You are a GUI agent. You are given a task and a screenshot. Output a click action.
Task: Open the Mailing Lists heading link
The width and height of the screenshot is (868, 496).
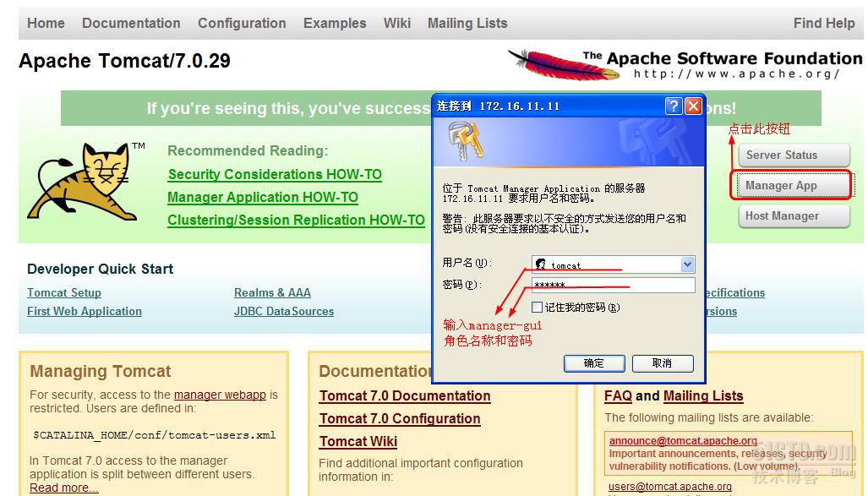pyautogui.click(x=703, y=395)
